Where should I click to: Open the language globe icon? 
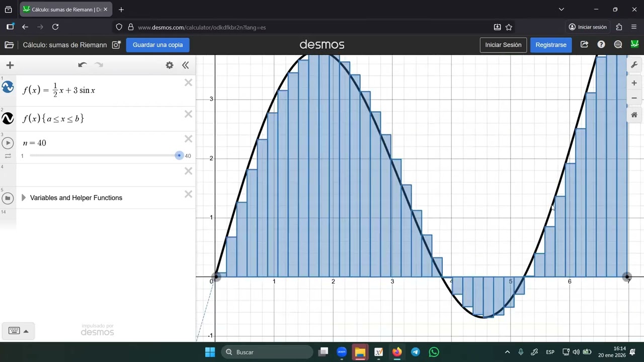pyautogui.click(x=618, y=45)
